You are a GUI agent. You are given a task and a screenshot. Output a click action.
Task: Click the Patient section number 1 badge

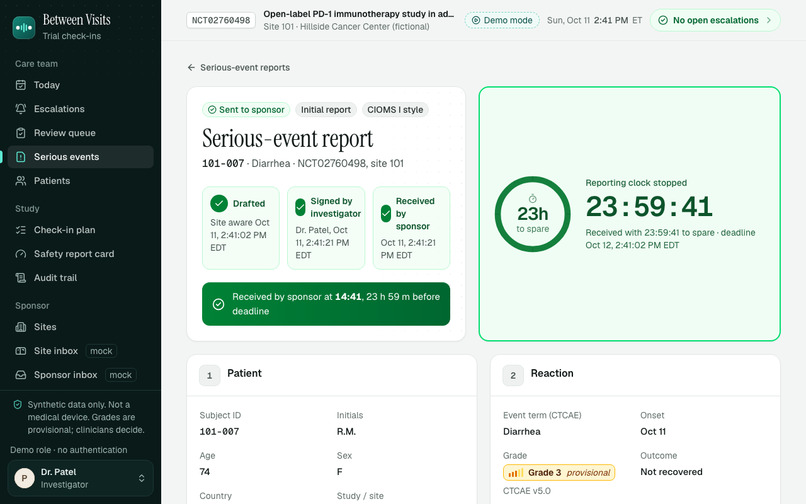(x=209, y=375)
